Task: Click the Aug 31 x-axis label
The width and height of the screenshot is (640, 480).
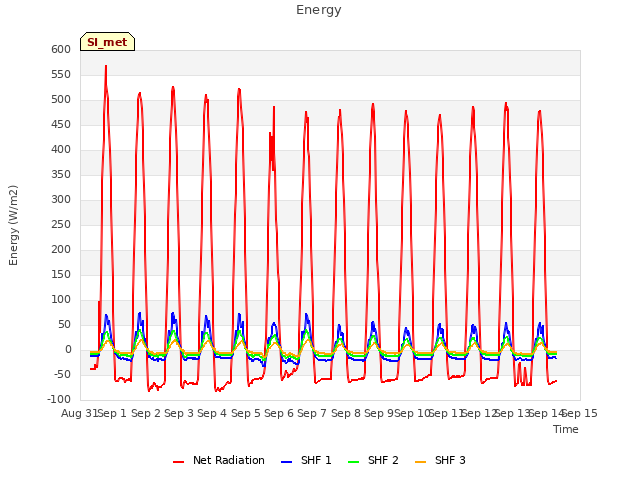Action: tap(80, 413)
